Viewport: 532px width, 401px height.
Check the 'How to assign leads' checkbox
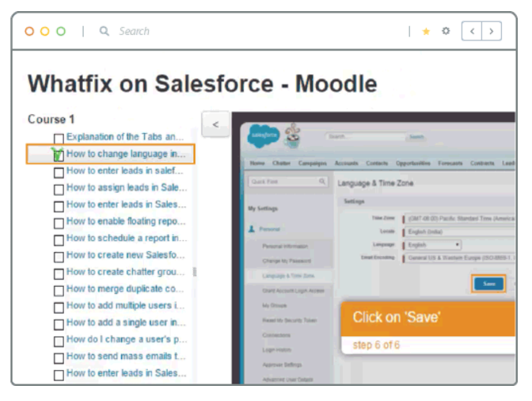pos(59,189)
